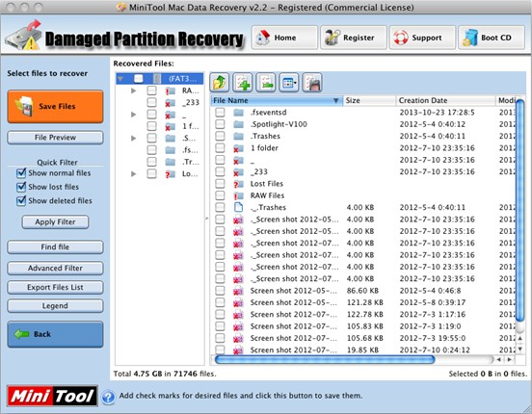Viewport: 532px width, 414px height.
Task: Click the .fseventsd folder icon in list
Action: (238, 113)
